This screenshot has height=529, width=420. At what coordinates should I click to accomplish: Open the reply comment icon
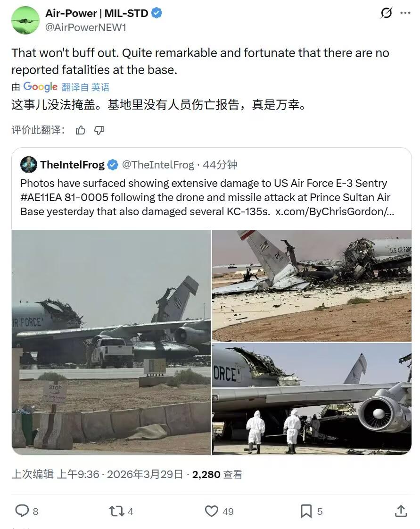(22, 511)
